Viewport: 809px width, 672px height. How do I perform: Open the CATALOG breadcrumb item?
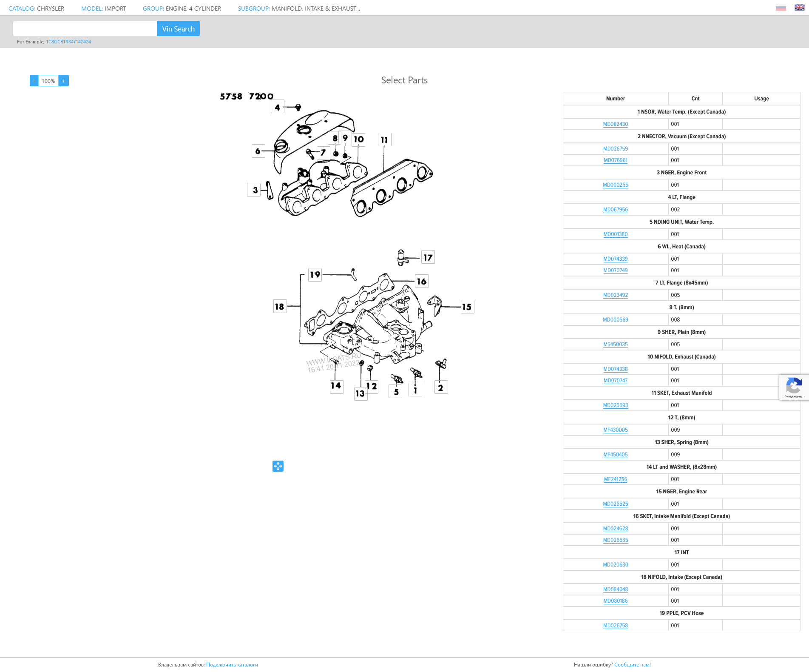tap(36, 9)
